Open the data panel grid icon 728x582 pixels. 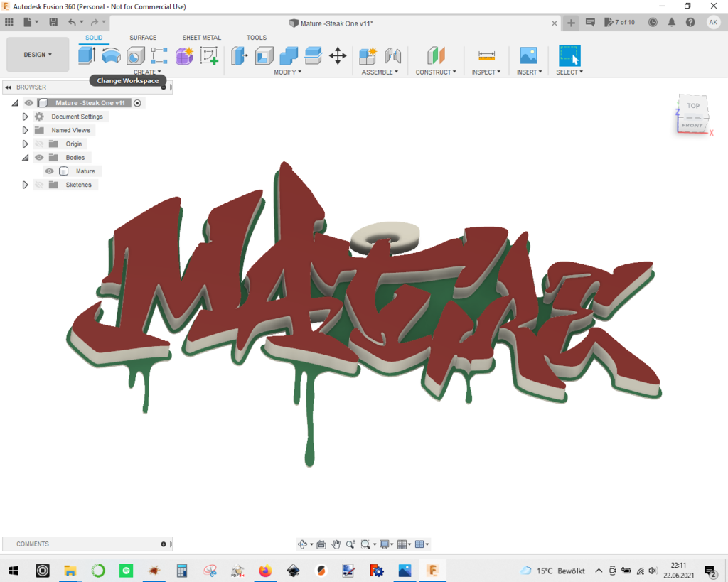pos(9,22)
